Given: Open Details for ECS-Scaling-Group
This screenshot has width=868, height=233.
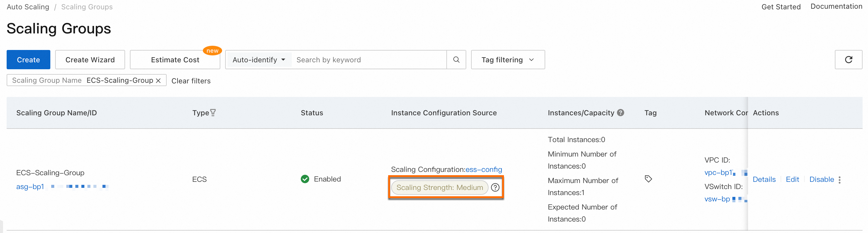Looking at the screenshot, I should [x=764, y=179].
